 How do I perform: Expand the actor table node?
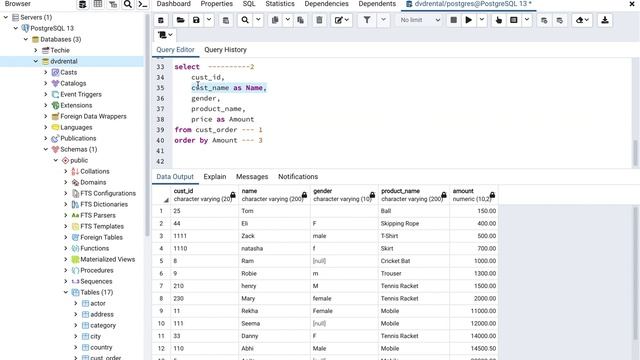coord(76,303)
